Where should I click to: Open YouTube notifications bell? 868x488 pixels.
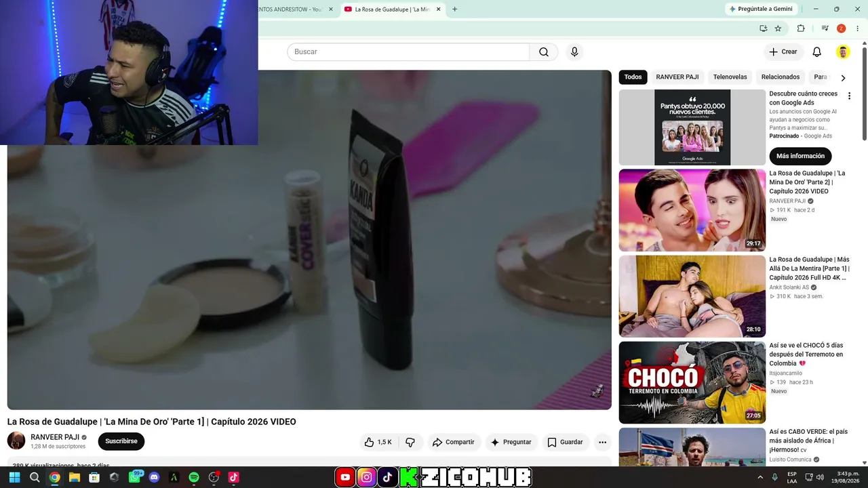point(817,52)
